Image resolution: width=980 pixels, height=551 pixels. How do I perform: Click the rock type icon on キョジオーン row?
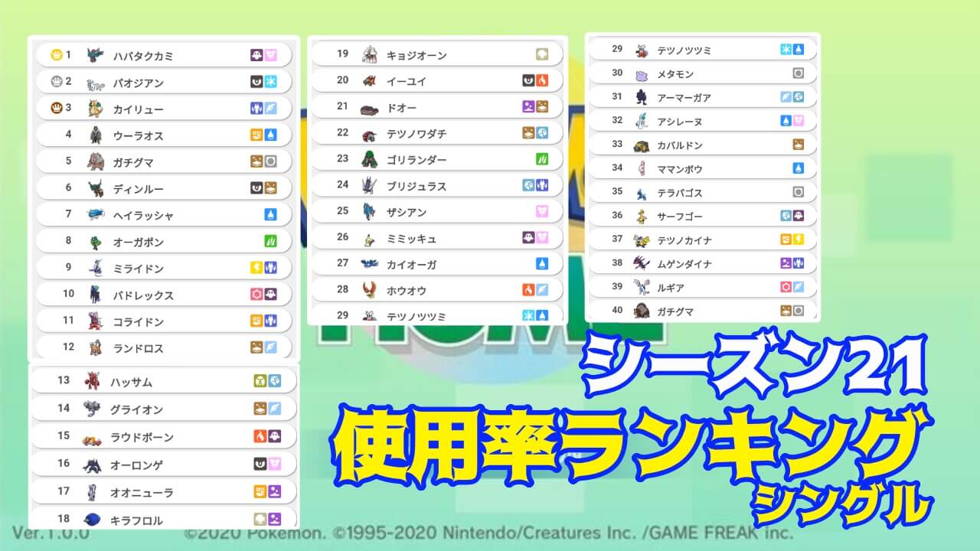pyautogui.click(x=541, y=54)
